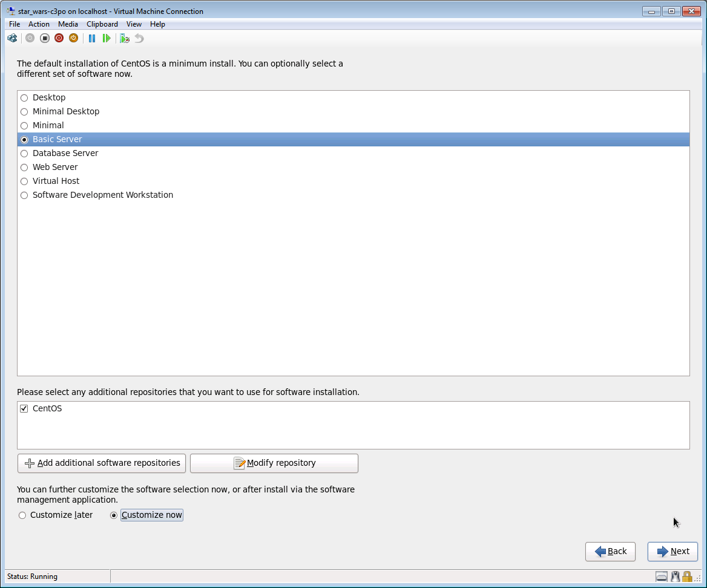707x588 pixels.
Task: Click the Virtual Machine Connection title bar icon
Action: point(11,11)
